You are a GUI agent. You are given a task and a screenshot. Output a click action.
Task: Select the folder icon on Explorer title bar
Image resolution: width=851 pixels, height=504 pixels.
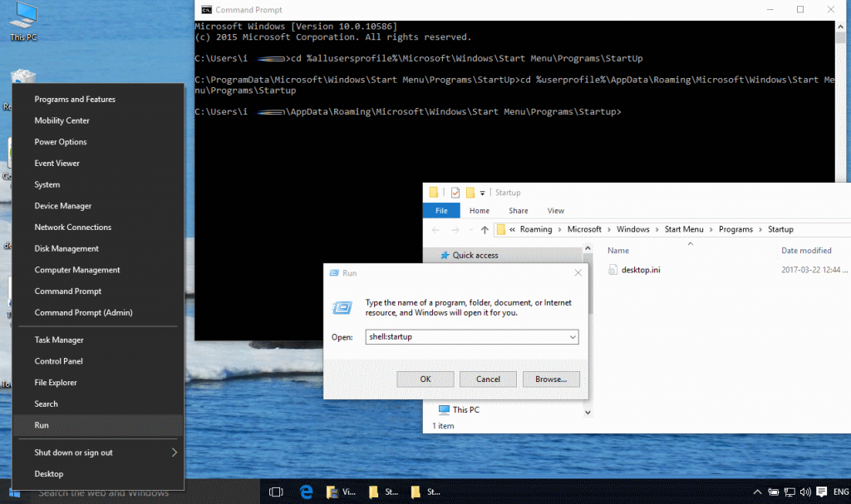click(x=432, y=193)
